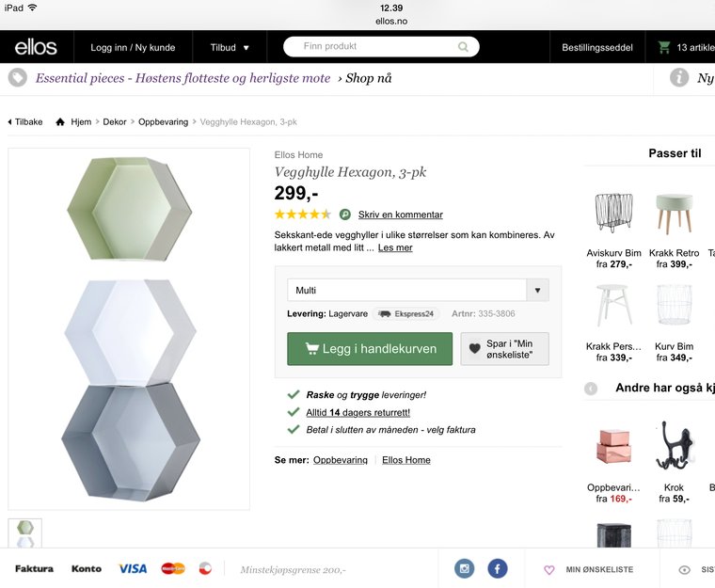Image resolution: width=715 pixels, height=588 pixels.
Task: Click the Ellos logo
Action: (x=36, y=47)
